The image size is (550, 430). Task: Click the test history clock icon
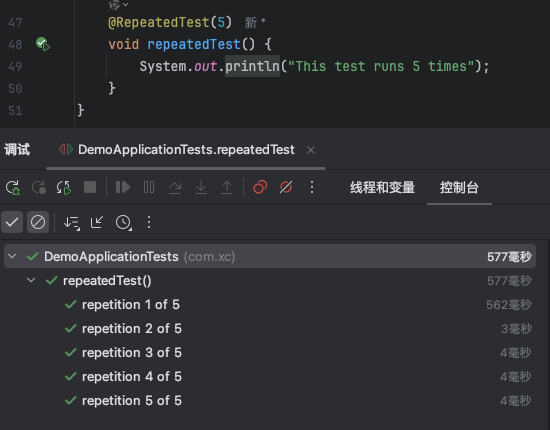coord(124,222)
